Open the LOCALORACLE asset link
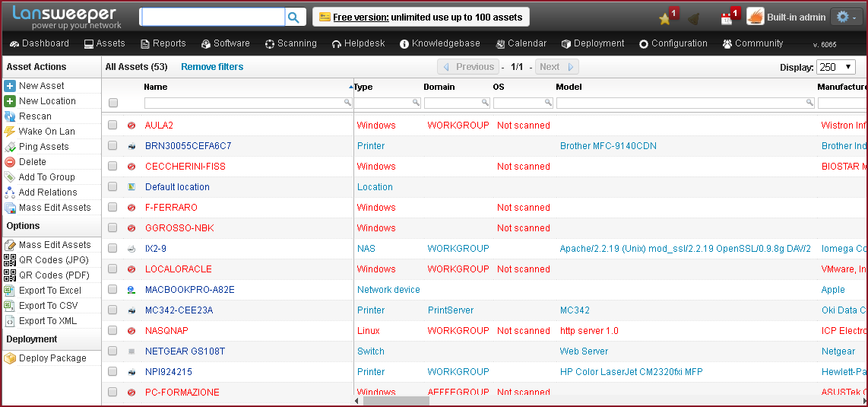 pyautogui.click(x=179, y=269)
